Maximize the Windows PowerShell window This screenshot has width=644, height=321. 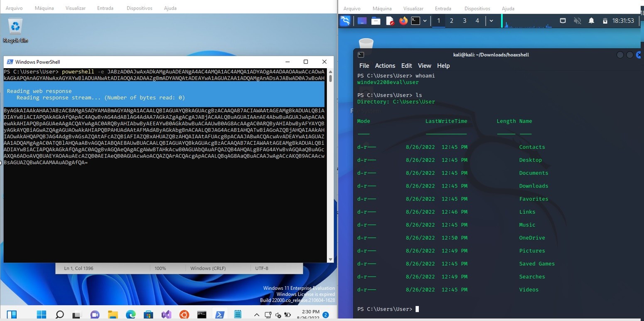click(x=306, y=62)
